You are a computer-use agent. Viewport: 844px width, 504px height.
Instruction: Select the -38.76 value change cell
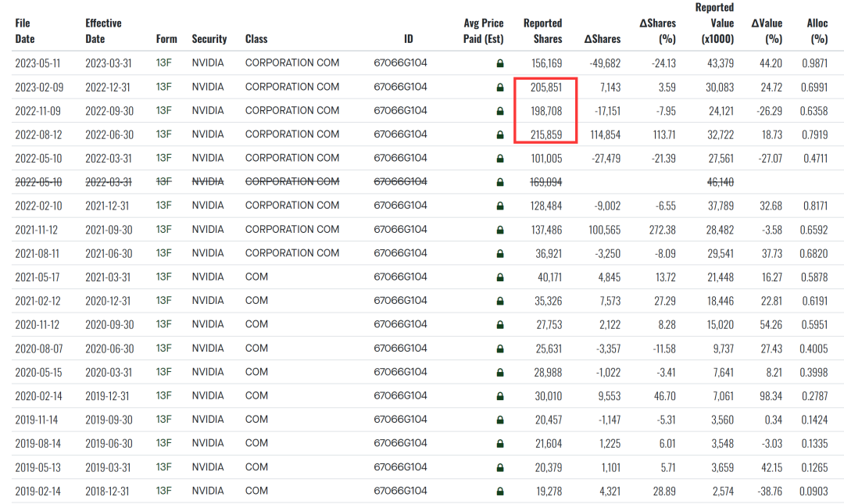tap(770, 491)
